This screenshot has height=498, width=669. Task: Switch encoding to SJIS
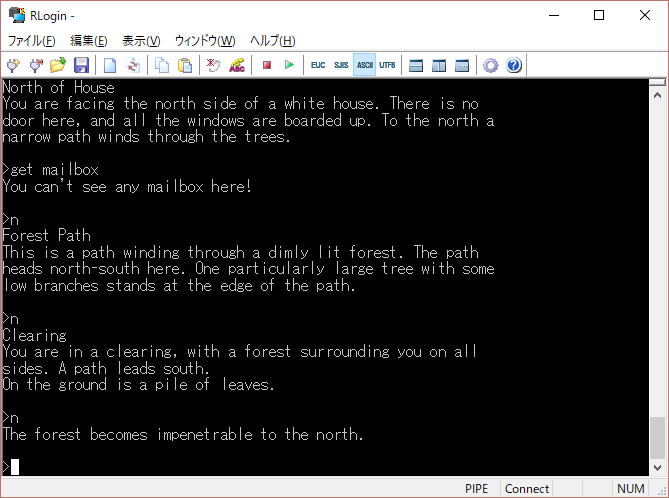pyautogui.click(x=341, y=65)
